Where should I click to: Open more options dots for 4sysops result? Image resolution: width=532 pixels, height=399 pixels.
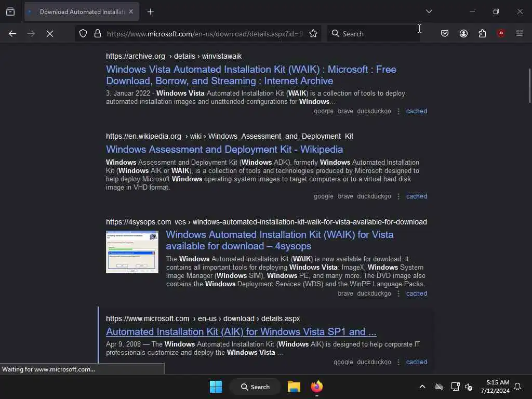(x=398, y=294)
